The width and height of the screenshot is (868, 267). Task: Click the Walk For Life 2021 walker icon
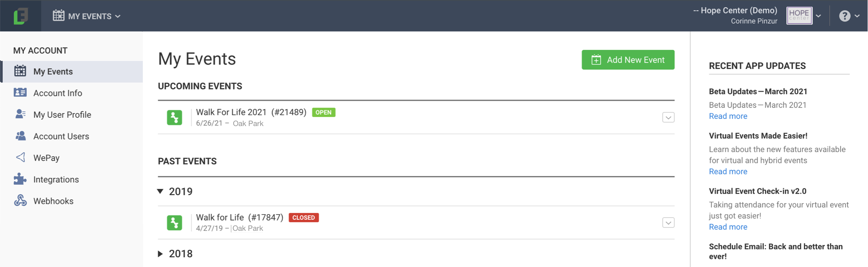[174, 117]
